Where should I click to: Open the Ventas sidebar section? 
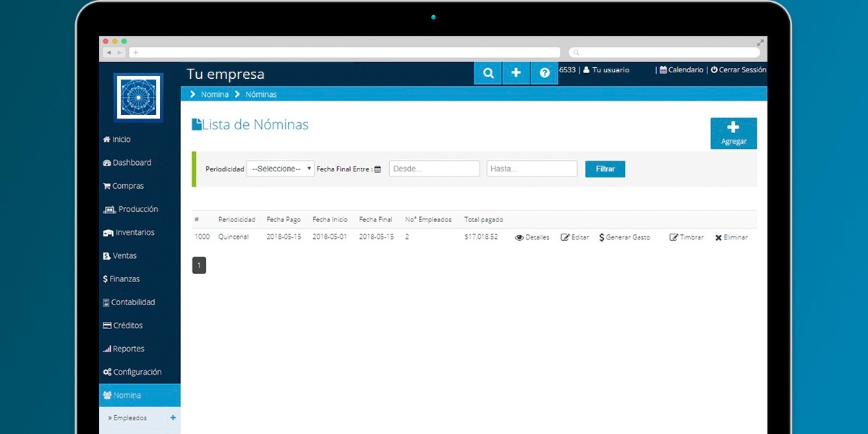click(x=120, y=255)
